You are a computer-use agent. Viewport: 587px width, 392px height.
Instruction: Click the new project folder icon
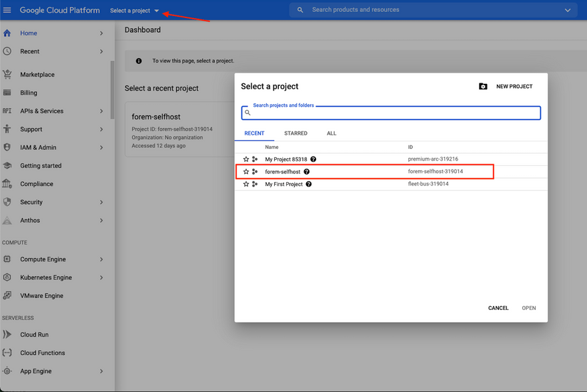483,87
